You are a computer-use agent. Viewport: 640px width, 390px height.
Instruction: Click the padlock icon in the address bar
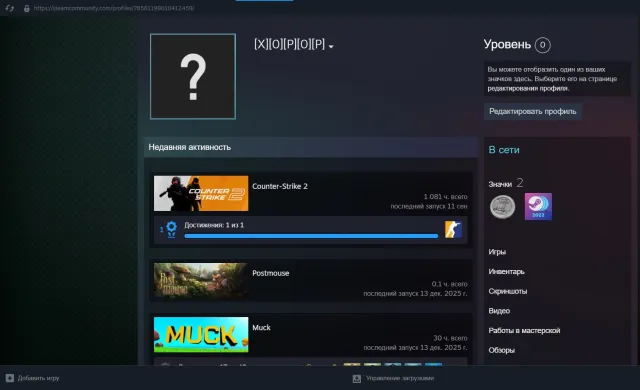pos(27,8)
